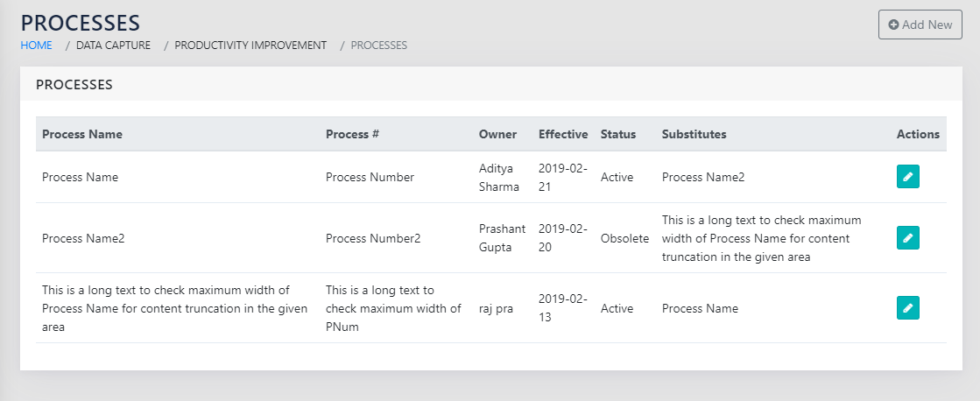Select the Obsolete status cell
Image resolution: width=980 pixels, height=401 pixels.
coord(624,238)
